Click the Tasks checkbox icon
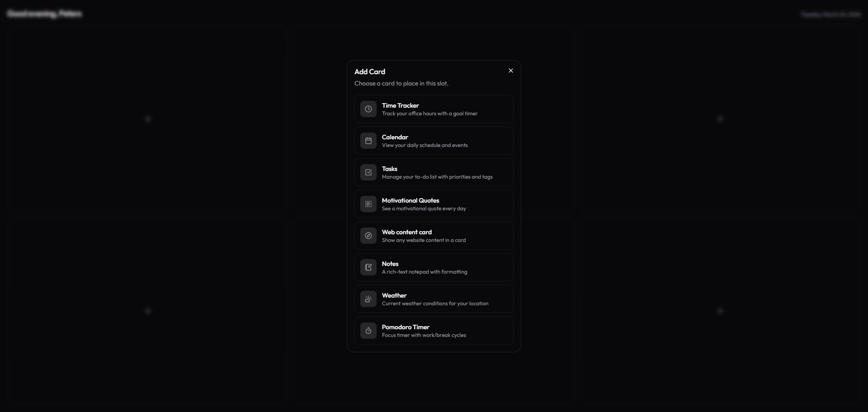Image resolution: width=868 pixels, height=412 pixels. (368, 172)
